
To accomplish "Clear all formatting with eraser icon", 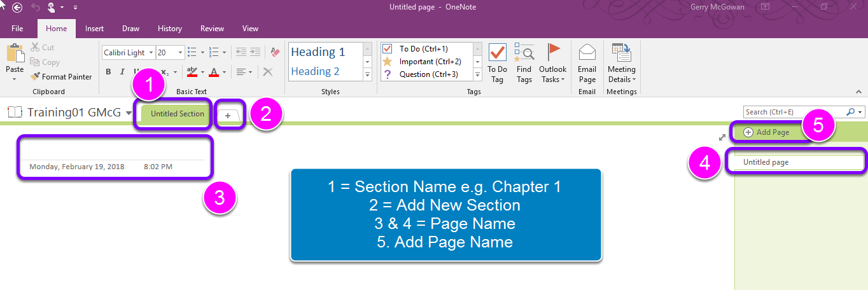I will click(x=274, y=52).
